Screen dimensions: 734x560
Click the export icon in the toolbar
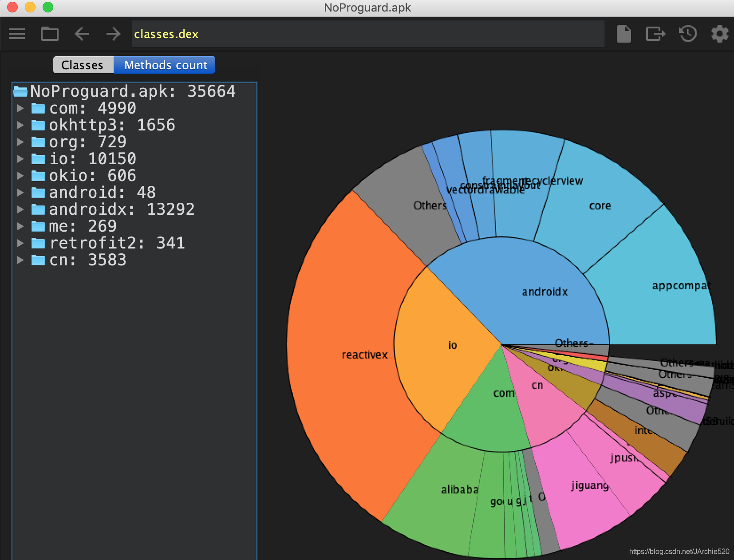[x=655, y=34]
